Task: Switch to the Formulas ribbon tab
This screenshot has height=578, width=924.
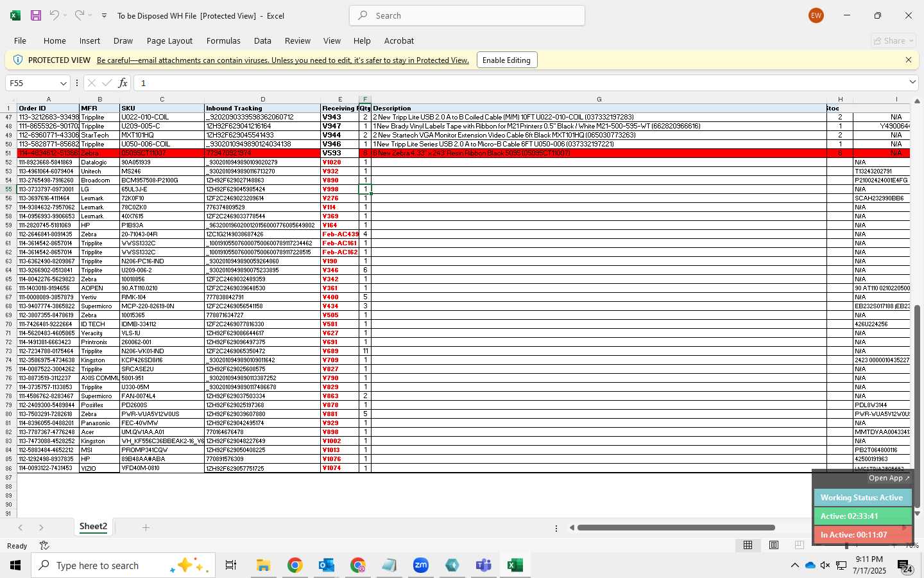Action: click(x=223, y=40)
